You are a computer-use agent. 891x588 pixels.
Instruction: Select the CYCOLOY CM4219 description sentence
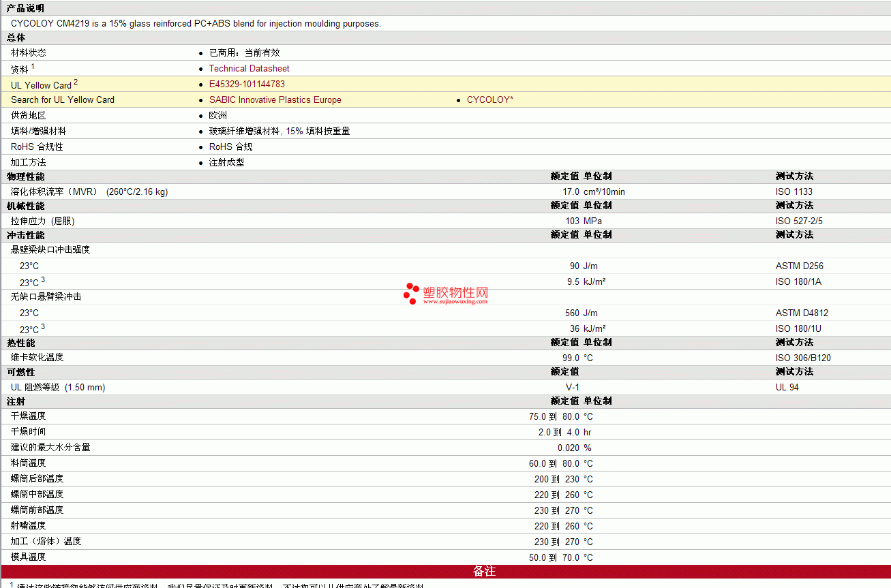[196, 23]
